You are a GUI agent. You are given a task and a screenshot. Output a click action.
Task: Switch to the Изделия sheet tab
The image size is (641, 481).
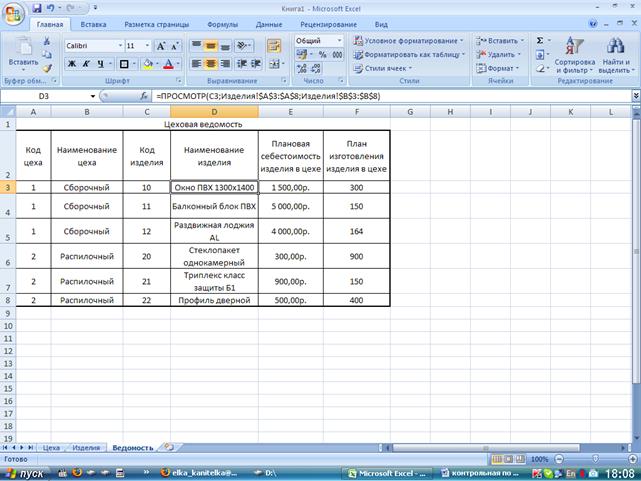87,448
